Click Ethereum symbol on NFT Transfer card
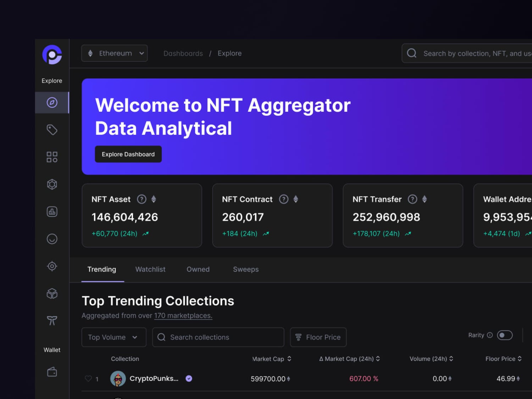The height and width of the screenshot is (399, 532). pos(425,199)
